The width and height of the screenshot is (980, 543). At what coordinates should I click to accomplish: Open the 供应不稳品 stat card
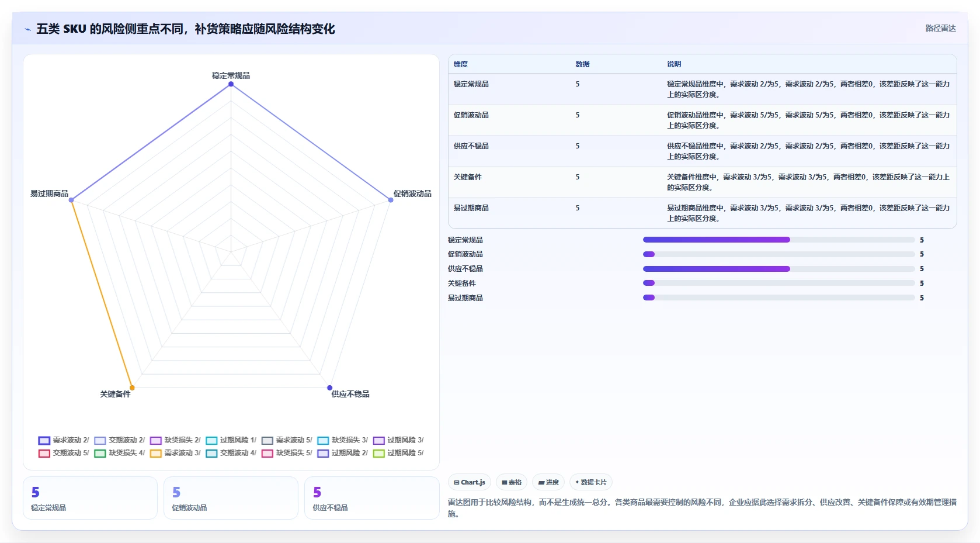tap(372, 498)
